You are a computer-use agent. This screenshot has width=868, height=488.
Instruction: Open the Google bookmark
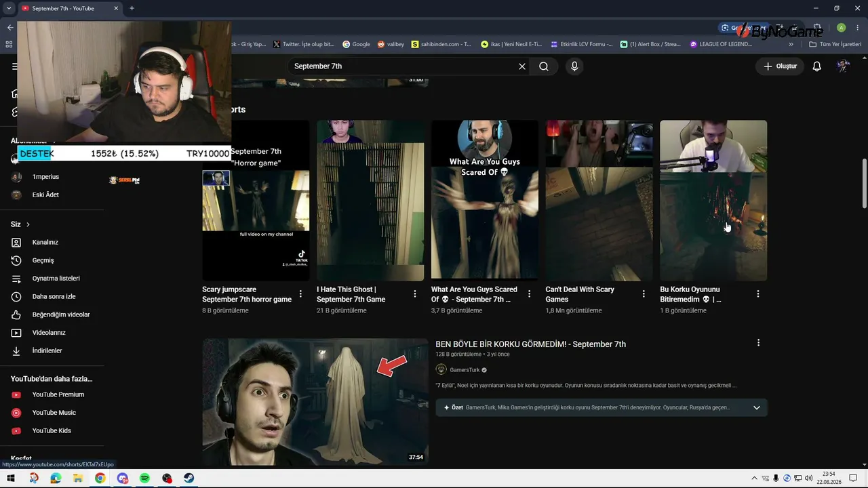[357, 44]
